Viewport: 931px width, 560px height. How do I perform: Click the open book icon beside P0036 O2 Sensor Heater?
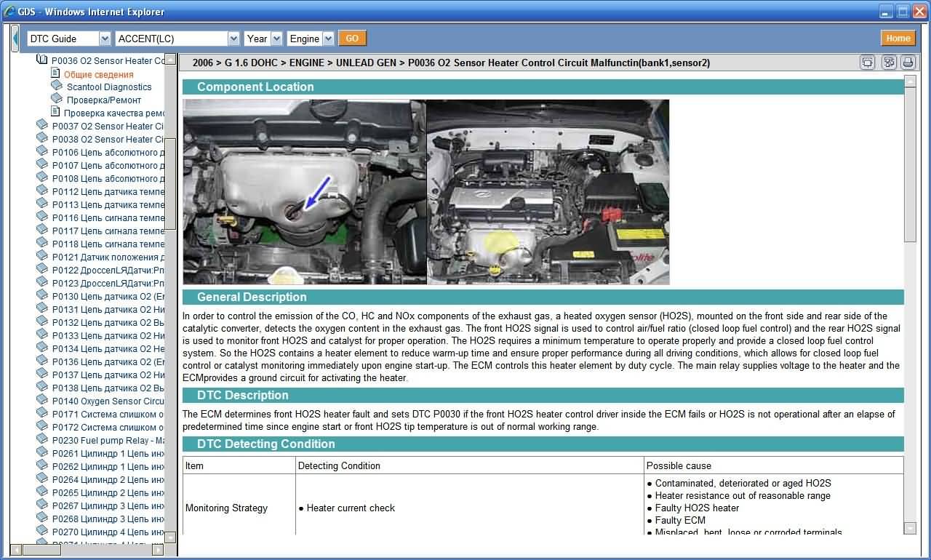[42, 60]
